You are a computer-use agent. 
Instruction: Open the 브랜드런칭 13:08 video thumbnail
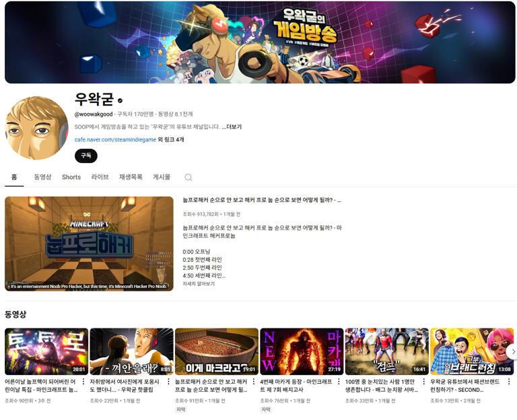click(x=472, y=351)
